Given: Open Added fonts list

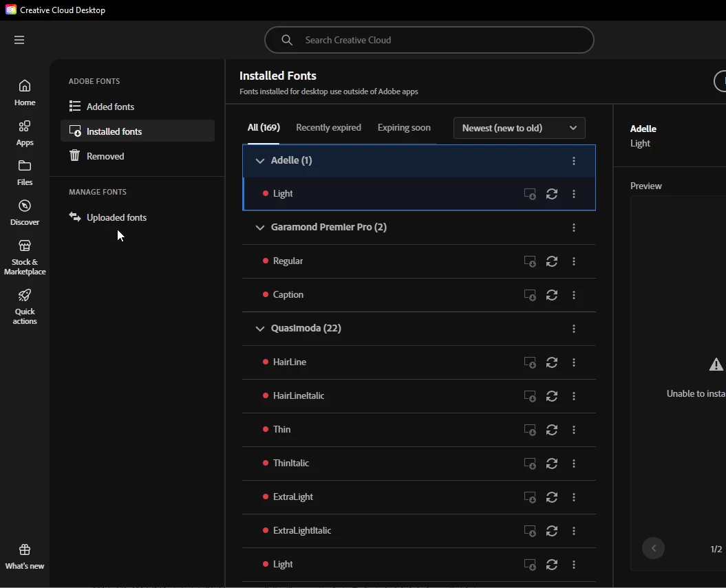Looking at the screenshot, I should (138, 107).
